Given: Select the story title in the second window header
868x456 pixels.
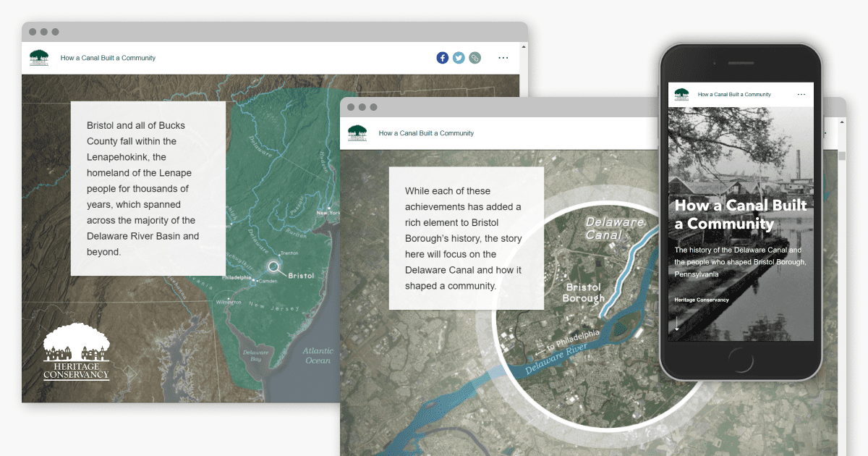Looking at the screenshot, I should click(x=427, y=133).
